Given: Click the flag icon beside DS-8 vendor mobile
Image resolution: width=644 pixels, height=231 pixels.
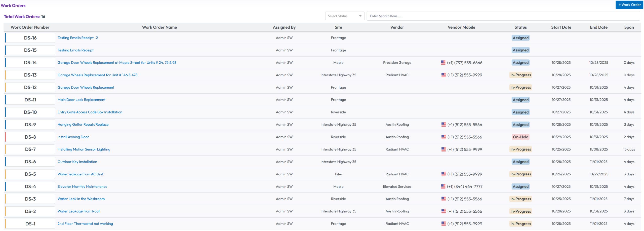Looking at the screenshot, I should click(443, 137).
